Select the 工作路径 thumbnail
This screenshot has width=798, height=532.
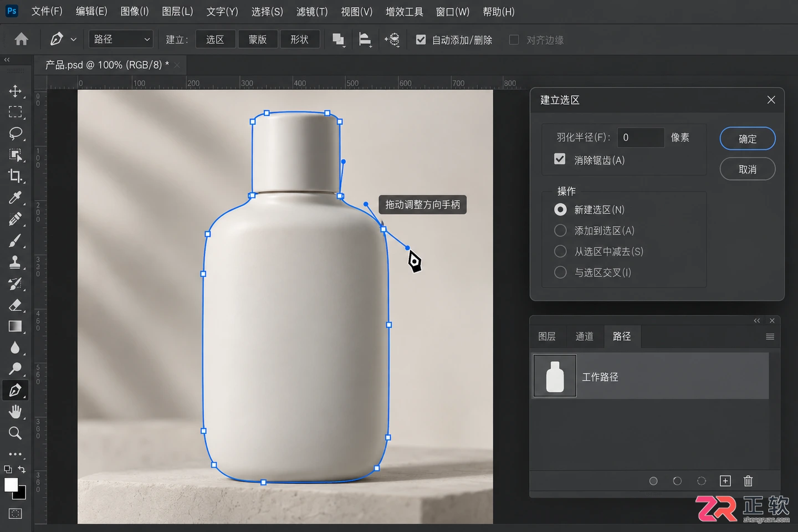(555, 377)
